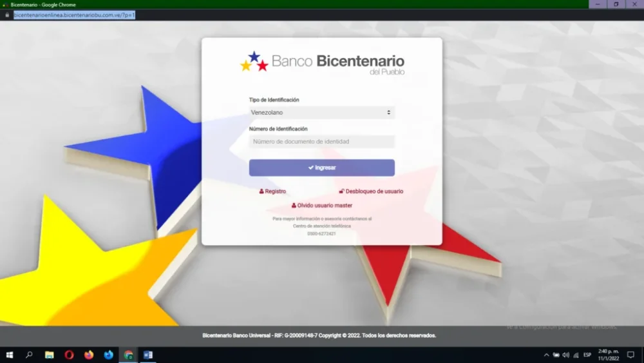Open the taskbar clock and date
Viewport: 644px width, 363px height.
(x=609, y=355)
